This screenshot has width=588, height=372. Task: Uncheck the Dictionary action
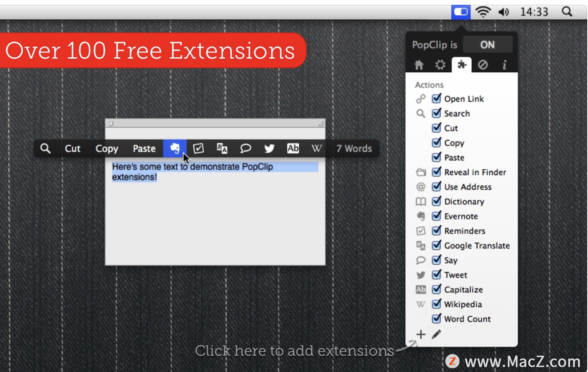[437, 201]
